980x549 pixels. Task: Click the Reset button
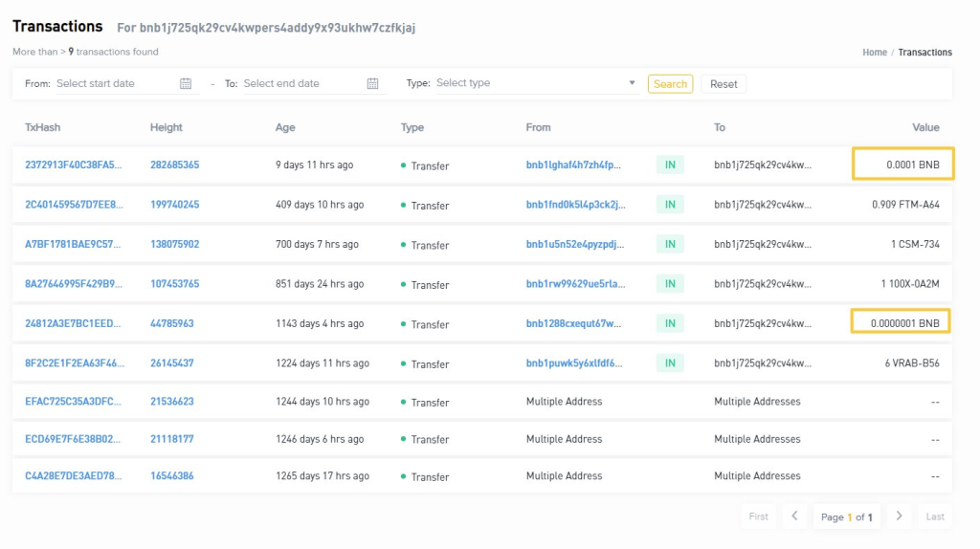click(x=724, y=84)
